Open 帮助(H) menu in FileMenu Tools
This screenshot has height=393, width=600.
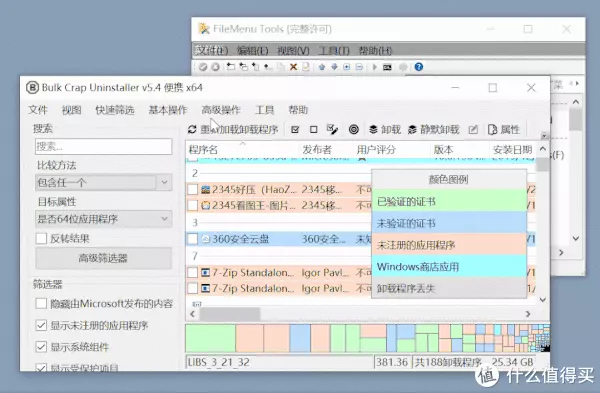coord(375,51)
